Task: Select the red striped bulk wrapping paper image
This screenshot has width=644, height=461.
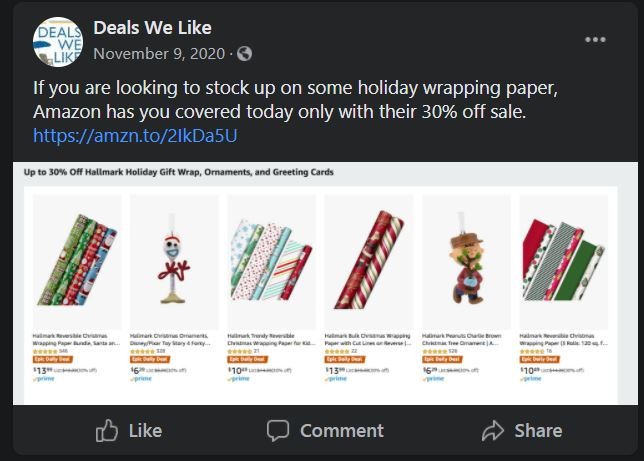Action: point(369,260)
